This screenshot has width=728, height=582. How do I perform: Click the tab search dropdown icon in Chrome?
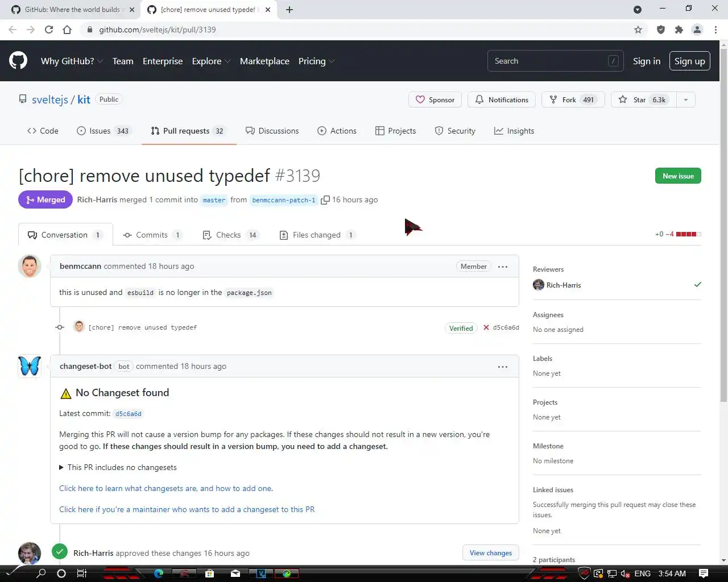pos(638,10)
